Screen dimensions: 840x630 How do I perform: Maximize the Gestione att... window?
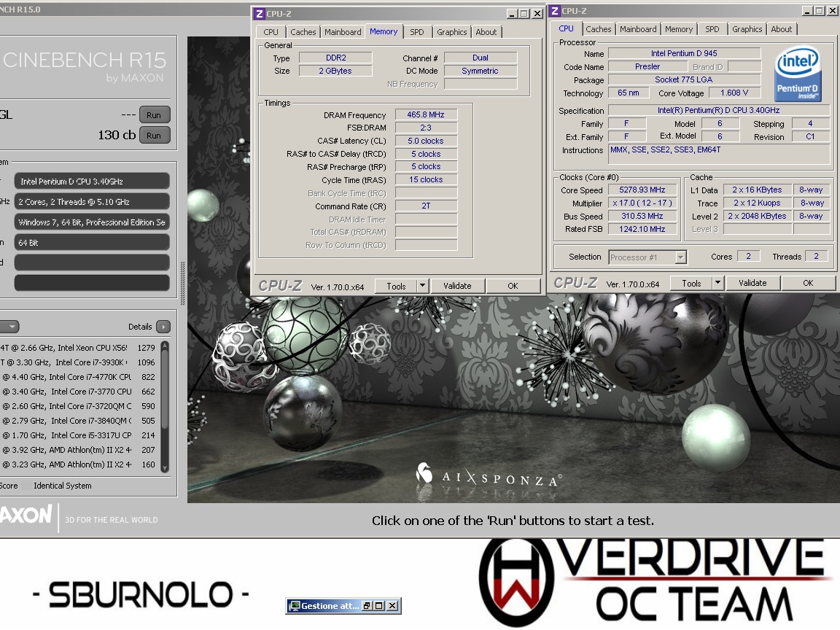[x=379, y=606]
